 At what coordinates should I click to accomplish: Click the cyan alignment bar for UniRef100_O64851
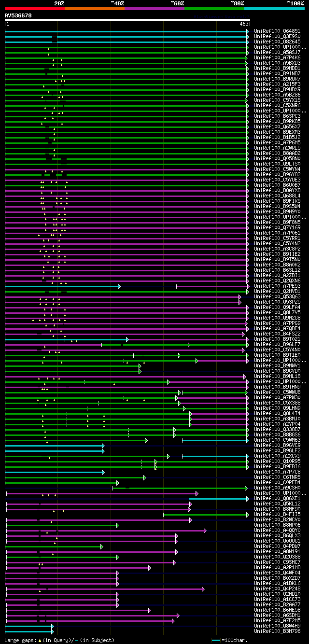point(127,31)
